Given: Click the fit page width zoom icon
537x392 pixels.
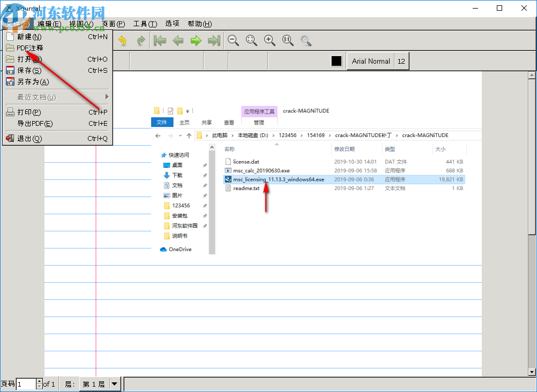Looking at the screenshot, I should coord(251,41).
